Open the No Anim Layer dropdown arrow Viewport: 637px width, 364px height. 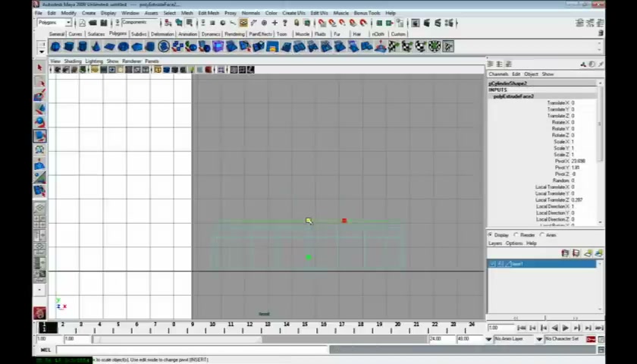point(488,339)
